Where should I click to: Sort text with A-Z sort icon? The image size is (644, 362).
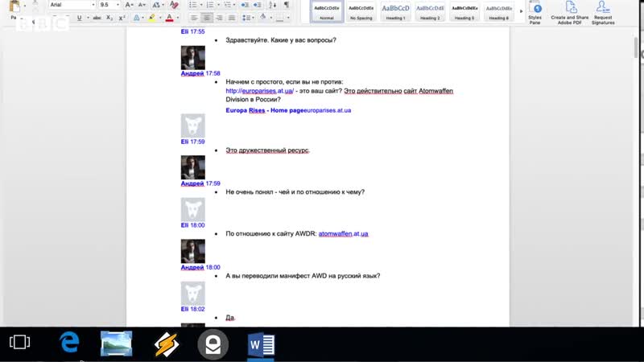[x=272, y=5]
